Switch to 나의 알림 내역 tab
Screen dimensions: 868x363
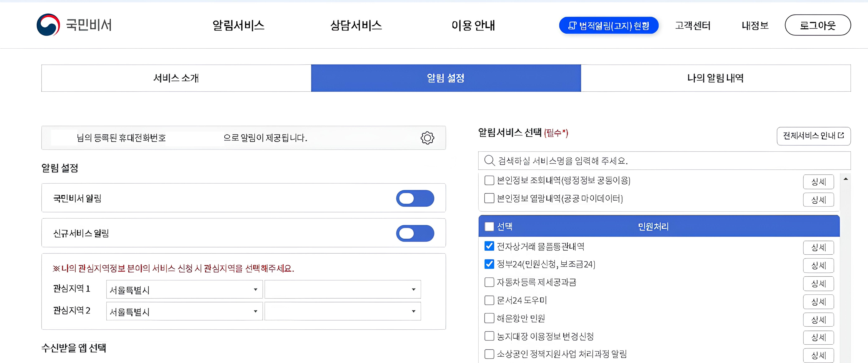pyautogui.click(x=715, y=78)
